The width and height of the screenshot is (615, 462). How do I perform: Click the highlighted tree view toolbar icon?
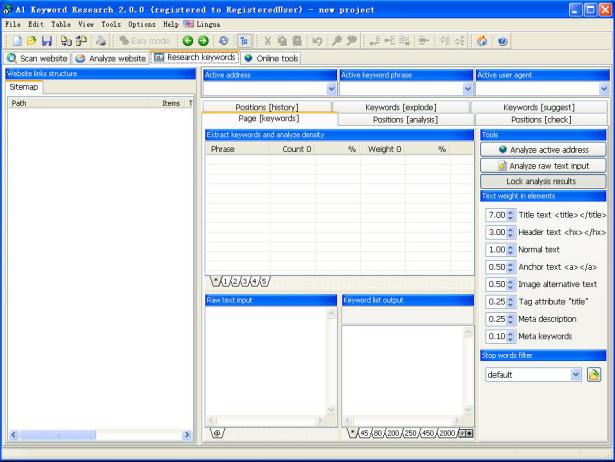click(x=244, y=41)
